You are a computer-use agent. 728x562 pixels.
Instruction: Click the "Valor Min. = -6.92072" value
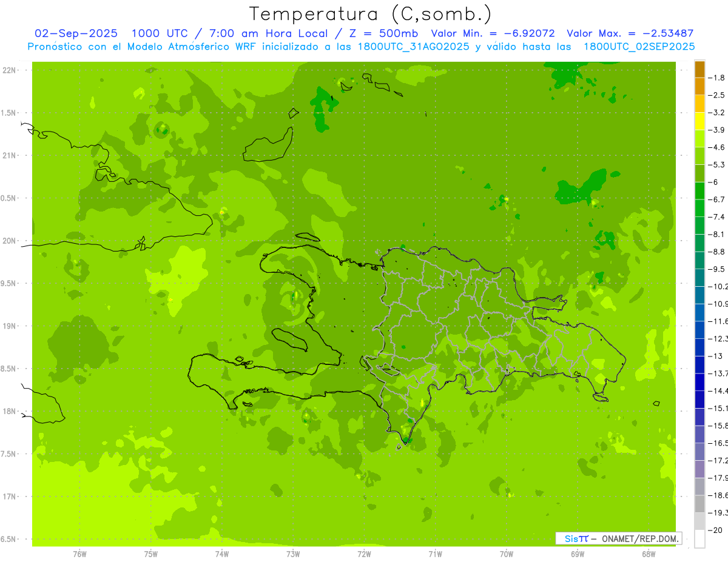coord(493,33)
